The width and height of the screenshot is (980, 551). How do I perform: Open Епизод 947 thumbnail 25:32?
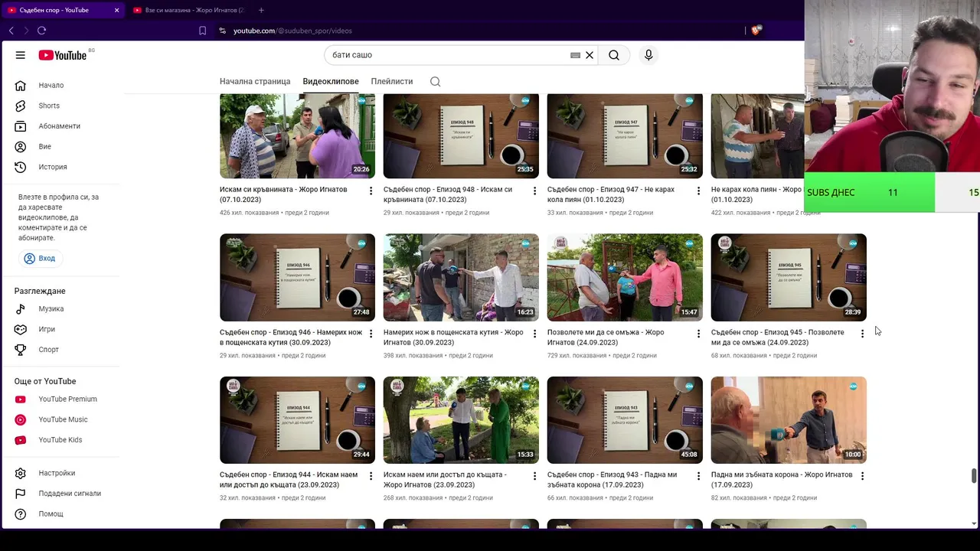pyautogui.click(x=625, y=135)
